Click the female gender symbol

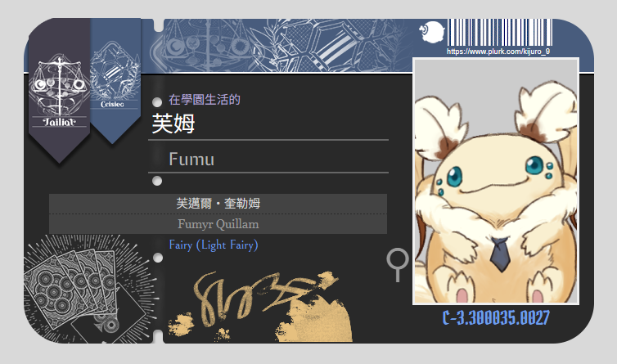[x=398, y=264]
